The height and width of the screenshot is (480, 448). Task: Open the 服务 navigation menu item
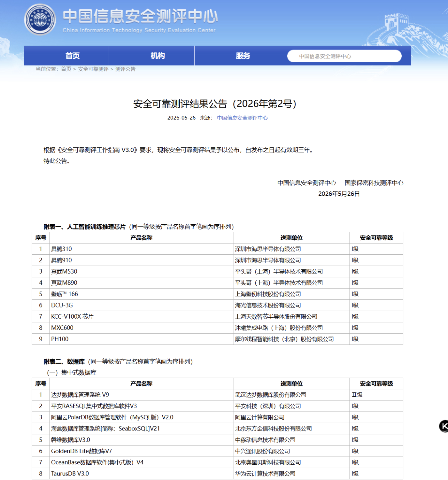point(243,56)
